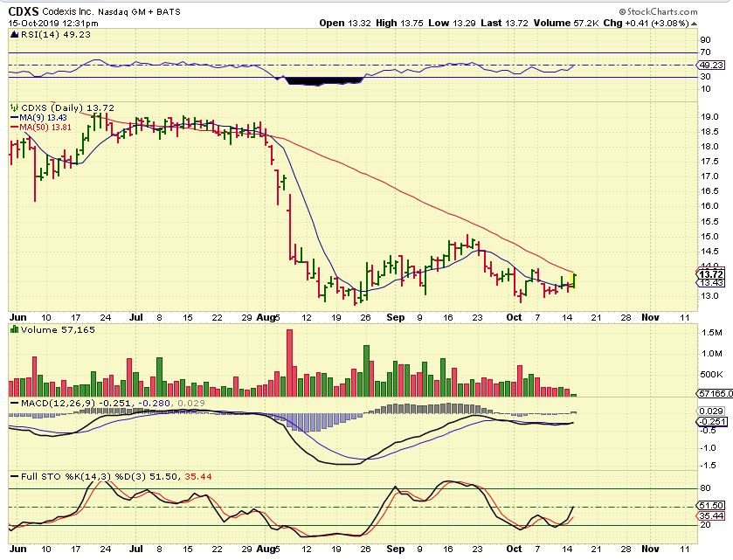
Task: Click the up-triangle icon after the change percent
Action: coord(694,24)
